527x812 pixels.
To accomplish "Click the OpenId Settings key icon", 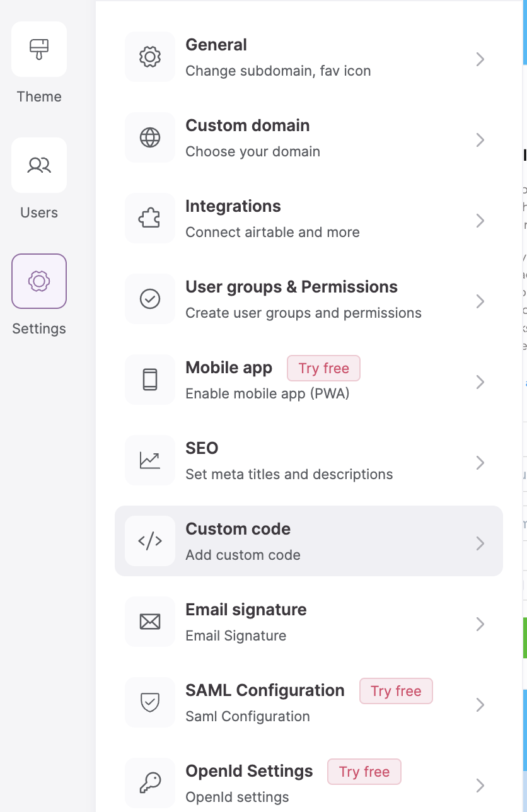I will (x=150, y=783).
